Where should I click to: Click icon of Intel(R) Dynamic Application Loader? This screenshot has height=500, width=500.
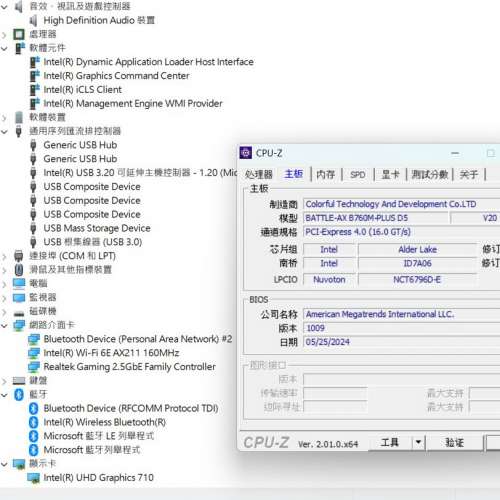point(35,62)
